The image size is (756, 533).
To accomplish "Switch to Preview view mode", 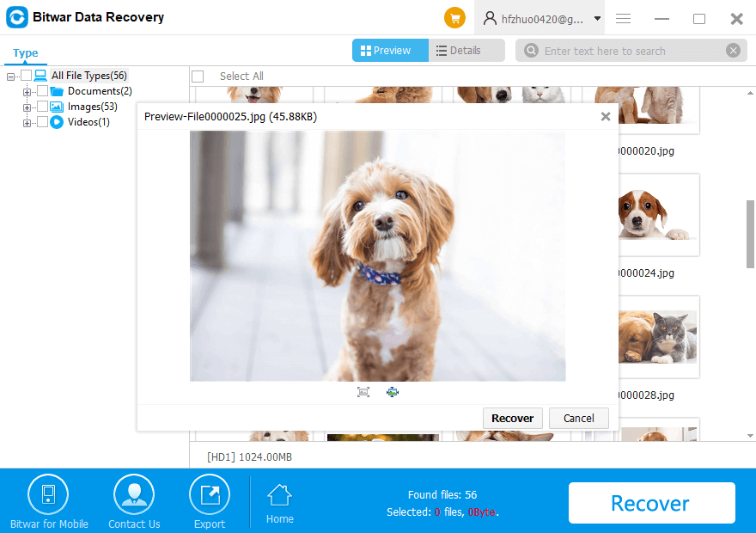I will 390,50.
